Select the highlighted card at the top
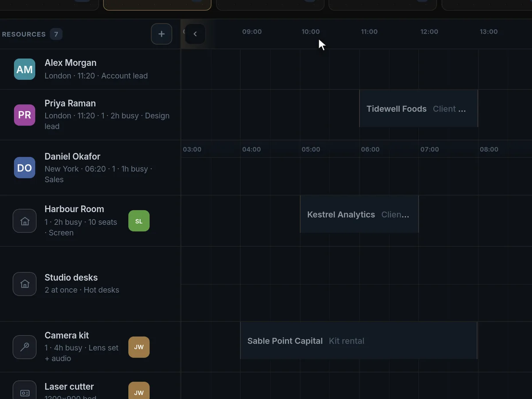Viewport: 532px width, 399px height. tap(157, 5)
